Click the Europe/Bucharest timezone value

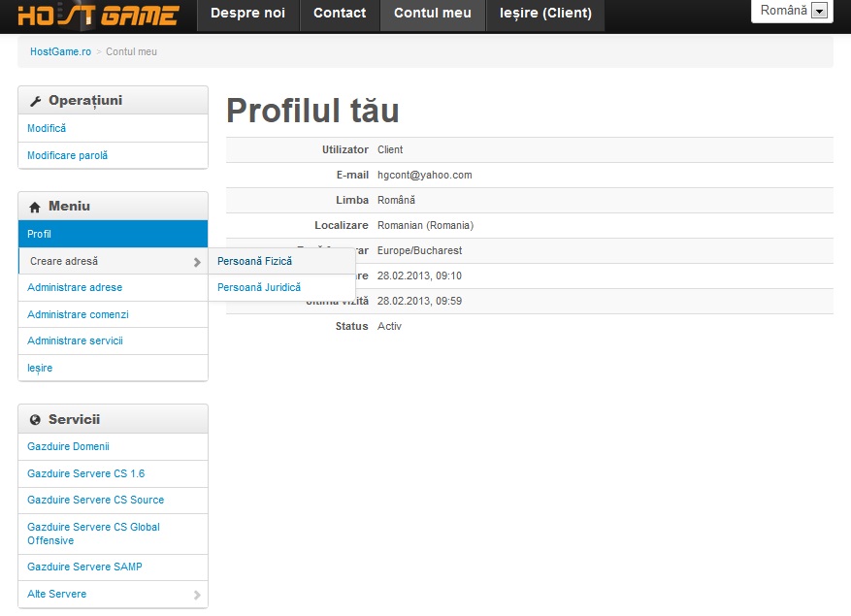pos(419,250)
